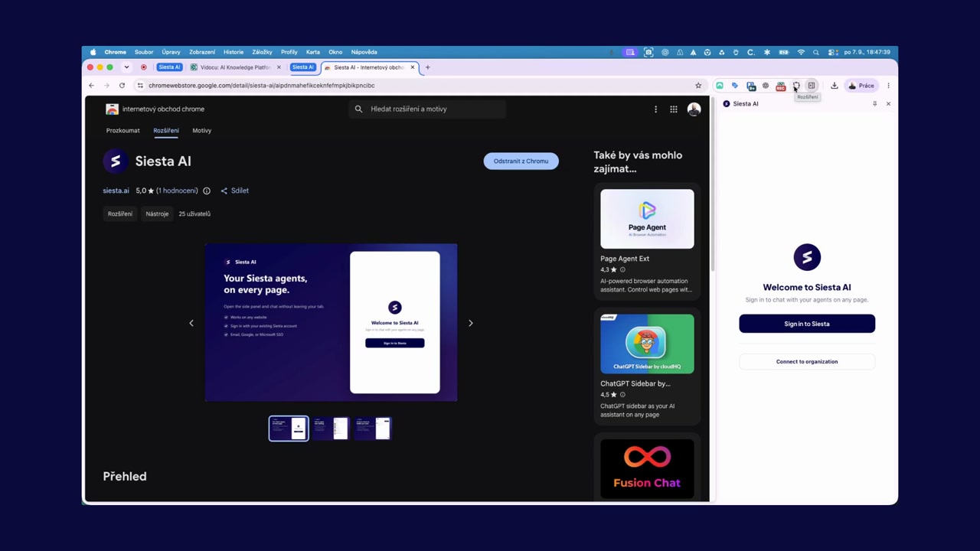The height and width of the screenshot is (551, 980).
Task: Open the Google apps grid icon
Action: (x=674, y=109)
